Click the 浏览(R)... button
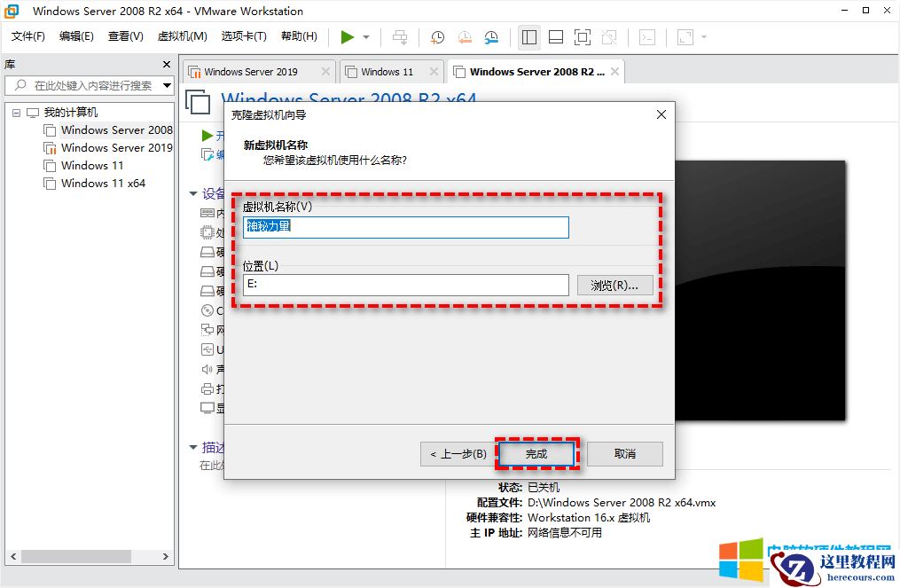Image resolution: width=900 pixels, height=588 pixels. 614,286
